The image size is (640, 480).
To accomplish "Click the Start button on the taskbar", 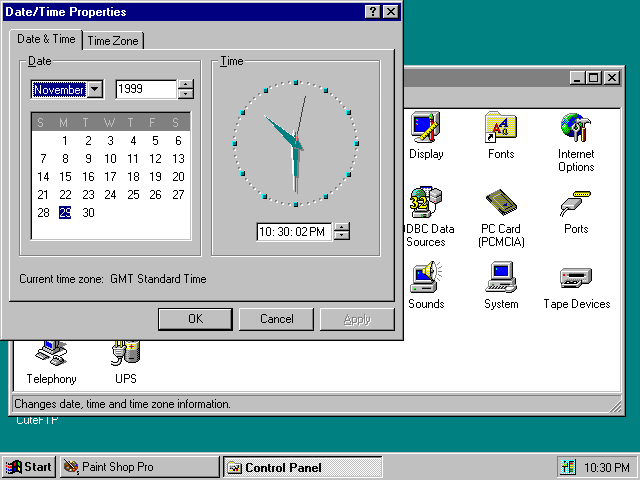I will (x=29, y=467).
